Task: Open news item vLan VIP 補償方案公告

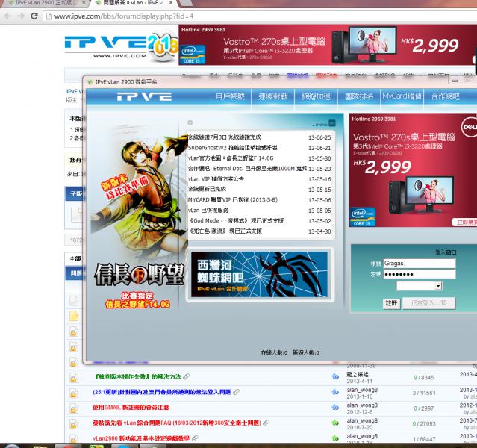Action: coord(216,179)
